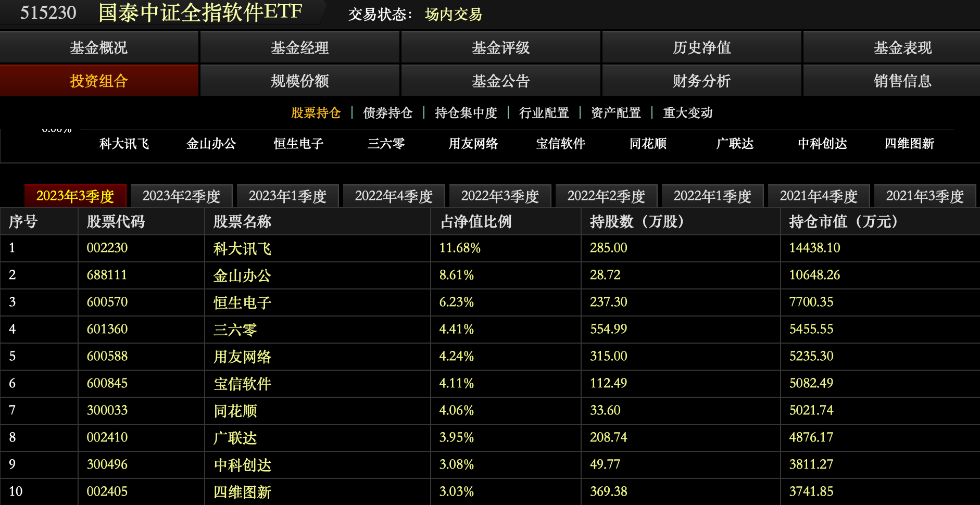The width and height of the screenshot is (980, 505).
Task: Select the 2021年4季度 period tab
Action: pos(819,196)
